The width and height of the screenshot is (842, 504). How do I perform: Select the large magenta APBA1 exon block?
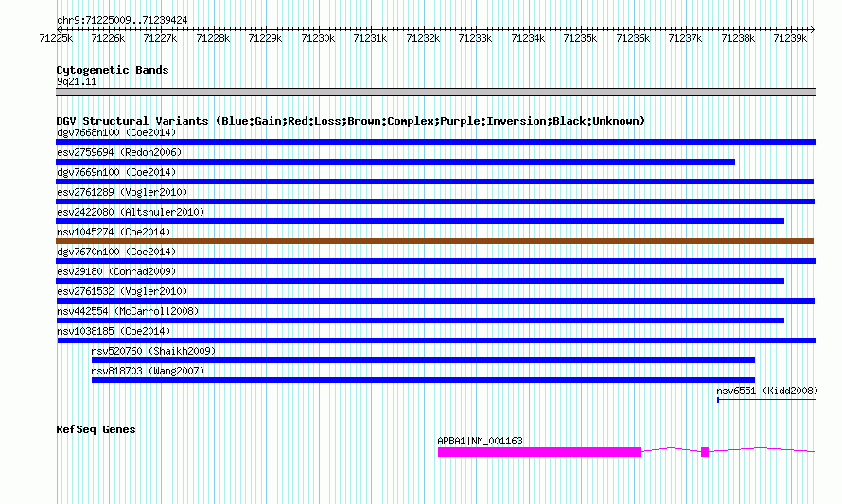539,452
